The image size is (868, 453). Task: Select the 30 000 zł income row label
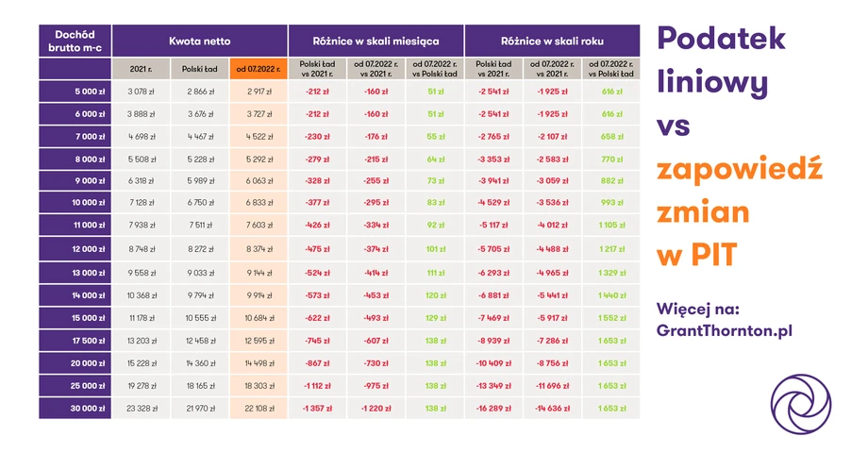point(75,408)
